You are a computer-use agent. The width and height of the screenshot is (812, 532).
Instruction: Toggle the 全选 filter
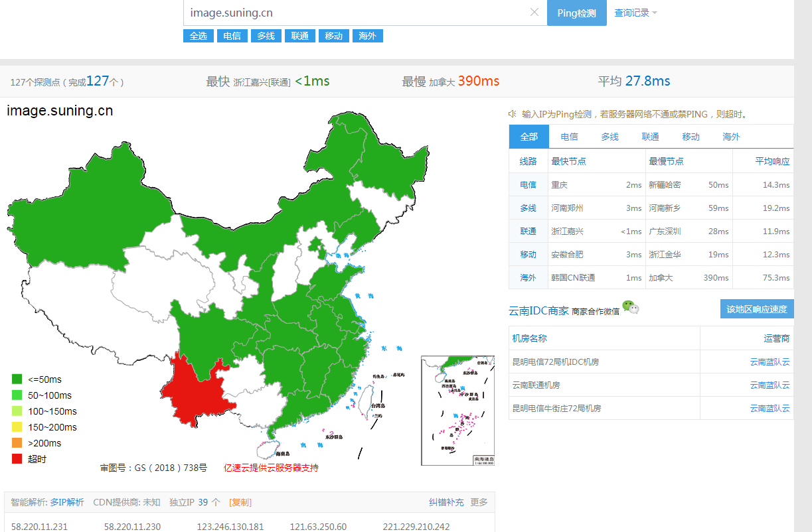point(199,36)
